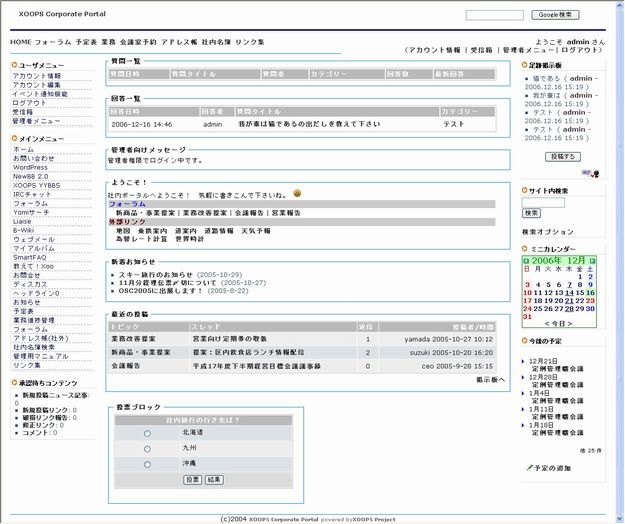Viewport: 625px width, 524px height.
Task: Select the 沖縄 poll radio button
Action: point(147,464)
